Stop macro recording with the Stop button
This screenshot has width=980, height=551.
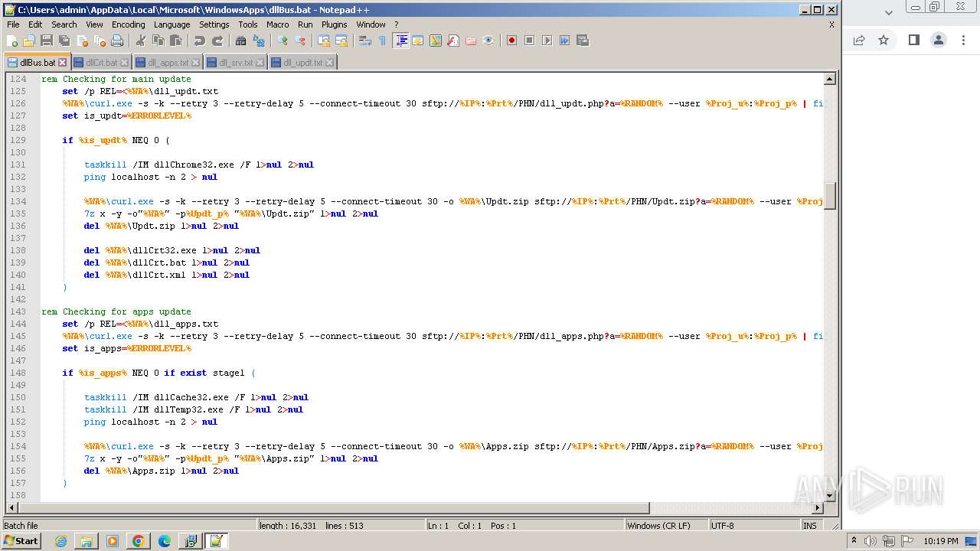[529, 41]
